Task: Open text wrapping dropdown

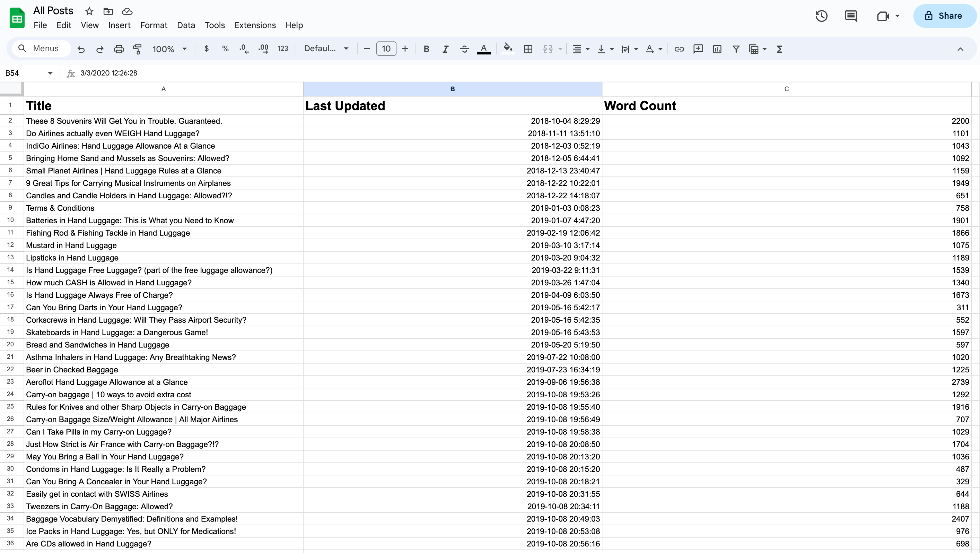Action: 629,49
